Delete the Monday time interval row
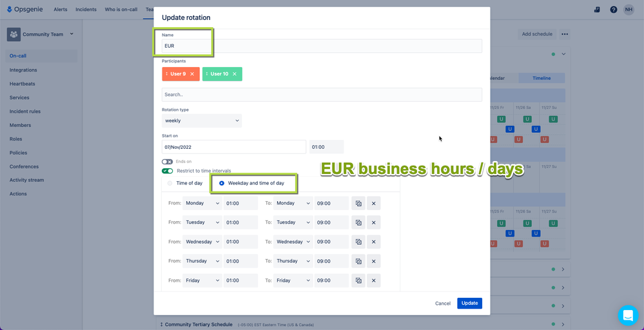This screenshot has width=644, height=330. (374, 203)
